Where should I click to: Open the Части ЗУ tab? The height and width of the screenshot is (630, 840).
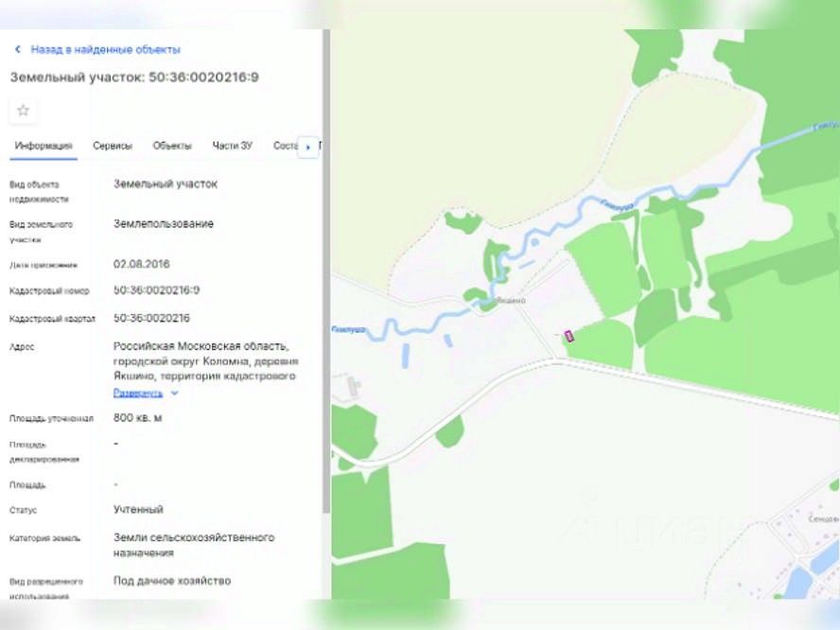[x=233, y=146]
